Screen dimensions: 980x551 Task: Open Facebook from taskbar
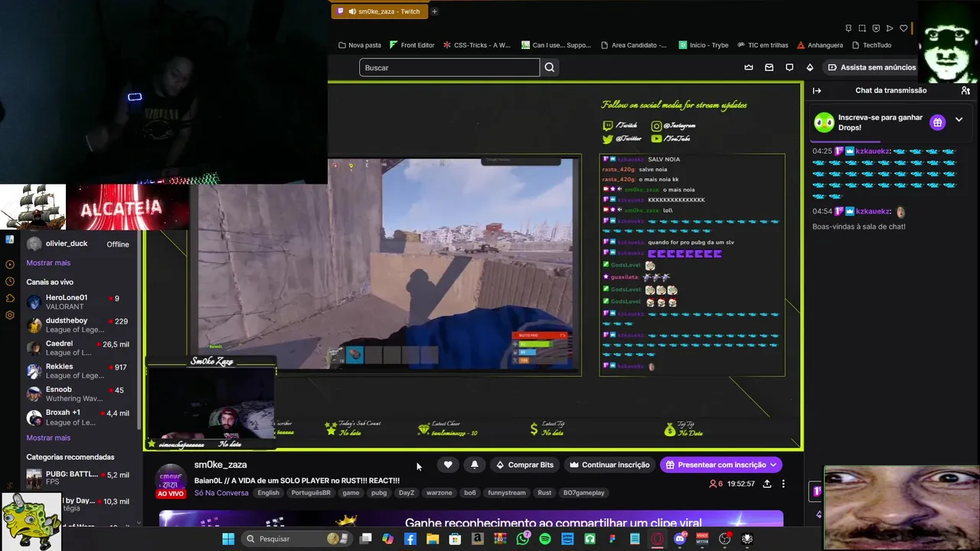pyautogui.click(x=410, y=539)
